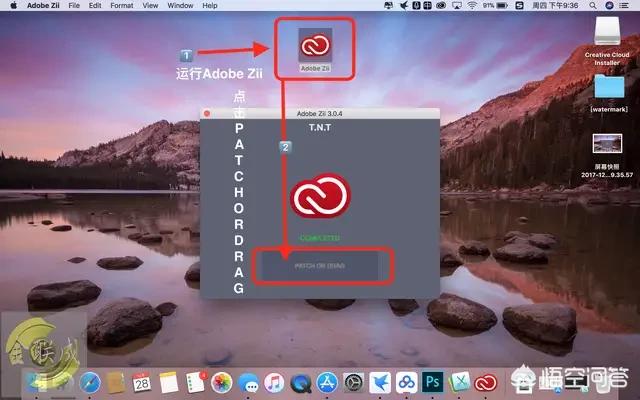The width and height of the screenshot is (640, 400).
Task: Open the Adobe Zii desktop icon
Action: 315,45
